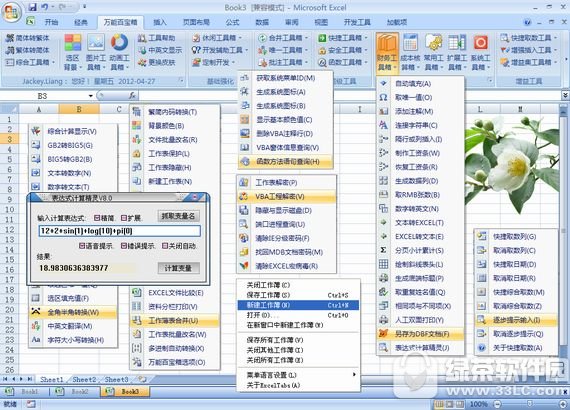Click the 繁体转简体 ribbon icon

coord(10,50)
